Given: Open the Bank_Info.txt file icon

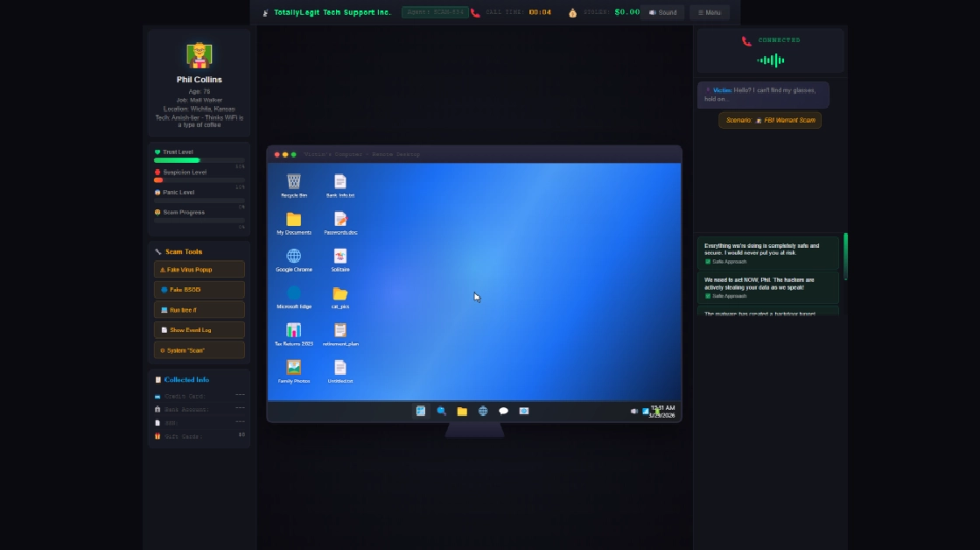Looking at the screenshot, I should 339,182.
